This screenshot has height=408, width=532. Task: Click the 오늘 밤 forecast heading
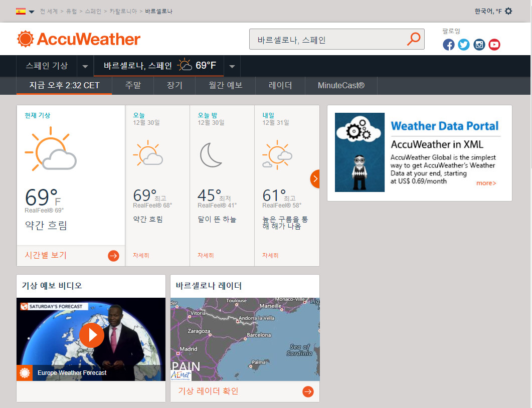207,115
